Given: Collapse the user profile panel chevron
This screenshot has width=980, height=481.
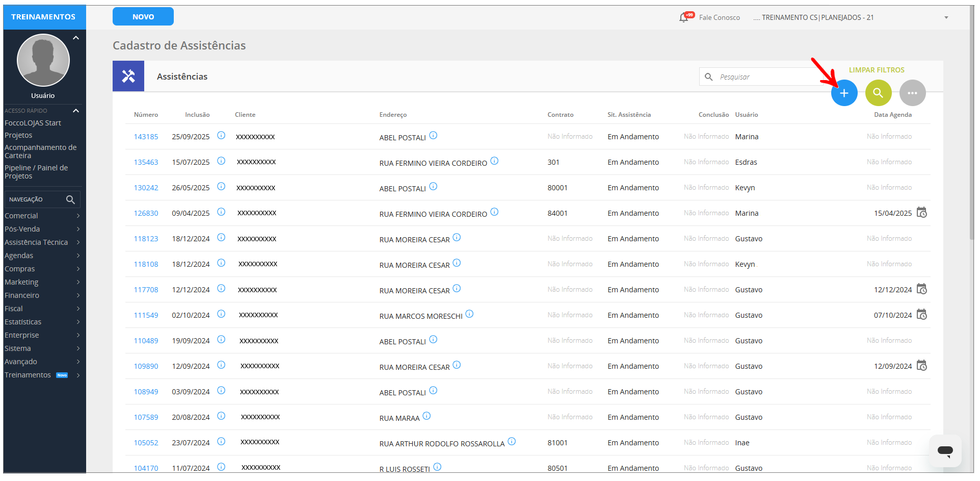Looking at the screenshot, I should point(76,38).
